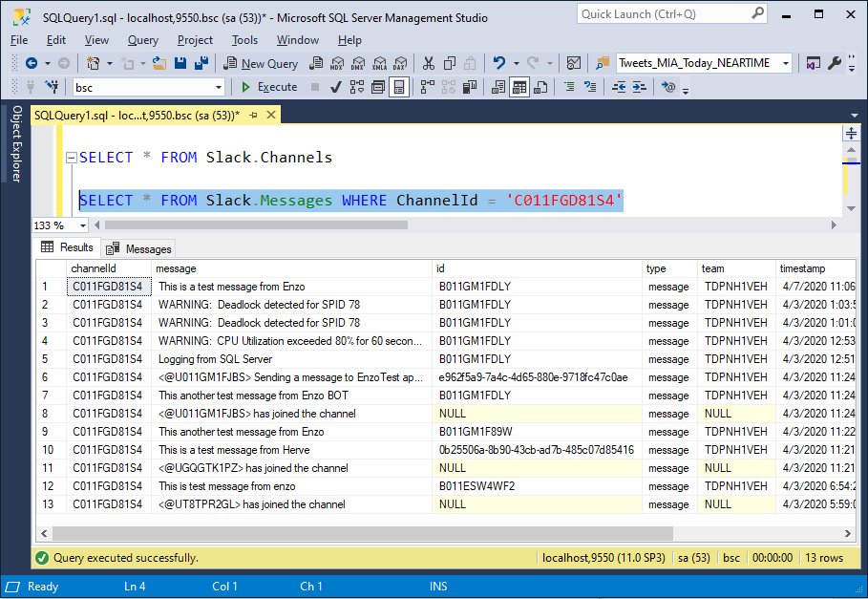Click the Find in Files icon

[603, 63]
